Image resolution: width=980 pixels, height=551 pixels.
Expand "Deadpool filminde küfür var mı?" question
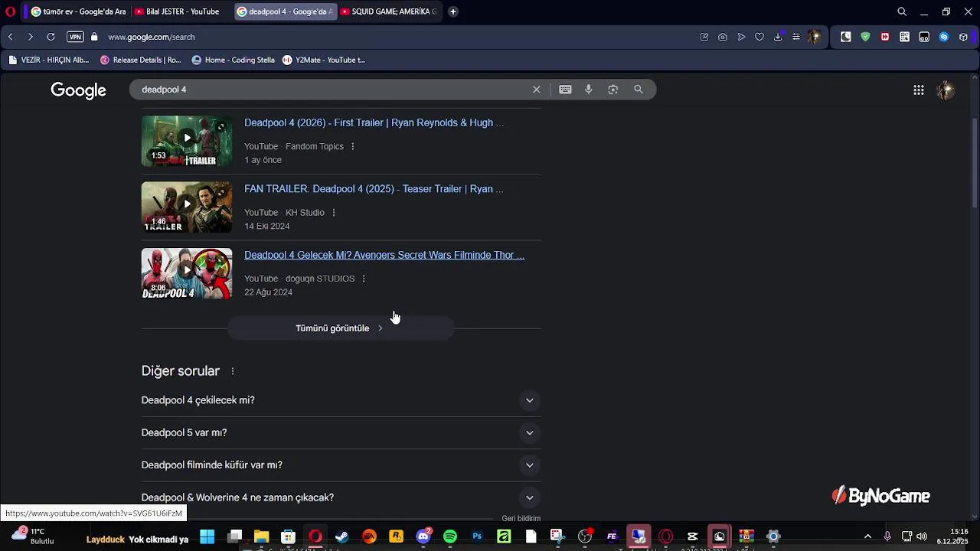[x=341, y=465]
